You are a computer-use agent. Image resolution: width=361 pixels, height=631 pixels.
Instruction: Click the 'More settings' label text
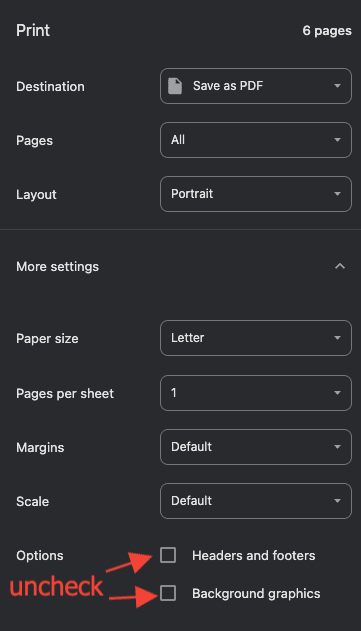coord(57,267)
